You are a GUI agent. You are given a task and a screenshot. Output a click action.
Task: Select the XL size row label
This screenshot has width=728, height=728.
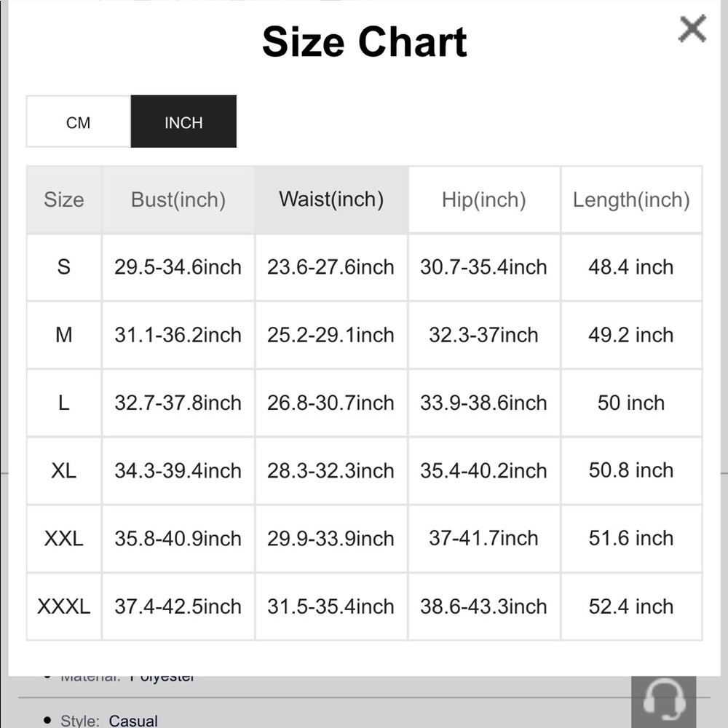64,470
